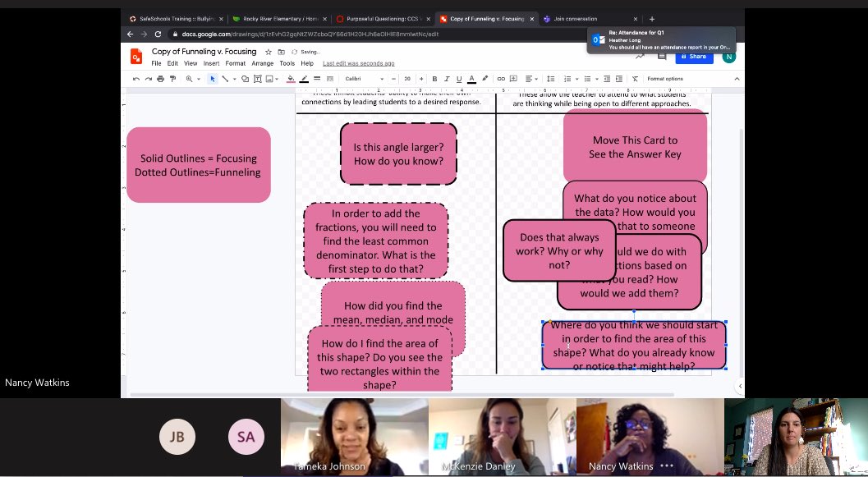Viewport: 868px width, 477px height.
Task: Open a new browser tab
Action: point(652,19)
